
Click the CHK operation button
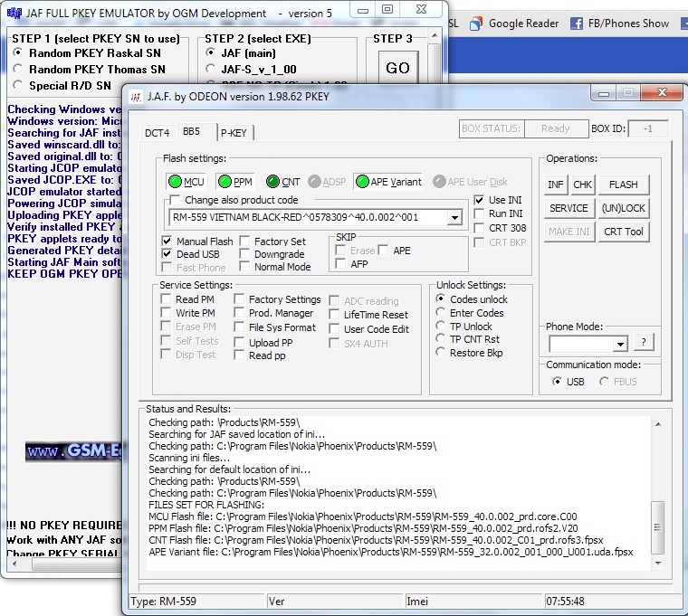(582, 185)
